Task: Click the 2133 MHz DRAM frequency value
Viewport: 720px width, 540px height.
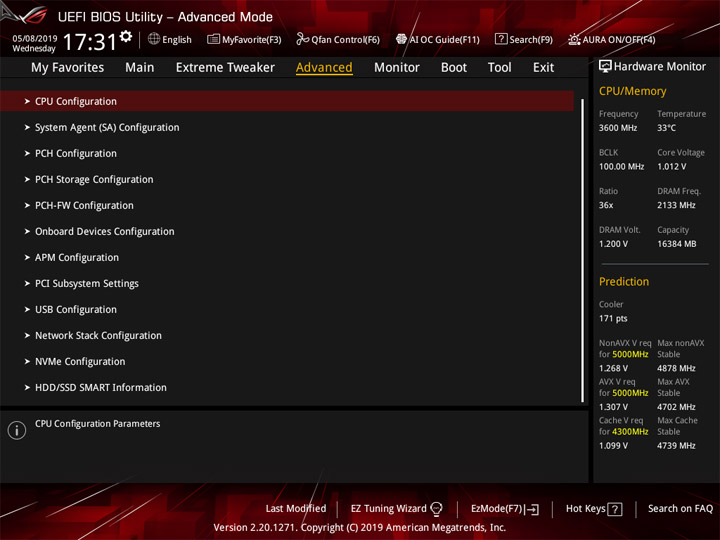Action: pos(676,205)
